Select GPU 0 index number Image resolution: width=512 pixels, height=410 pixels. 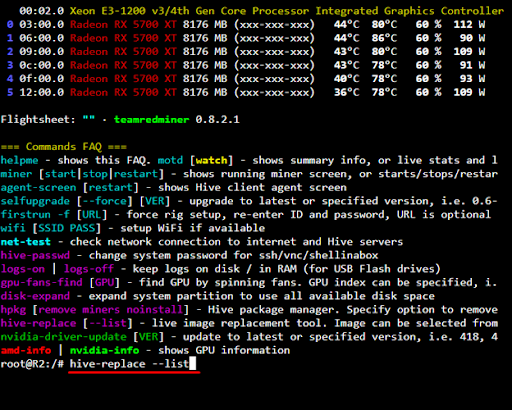10,24
